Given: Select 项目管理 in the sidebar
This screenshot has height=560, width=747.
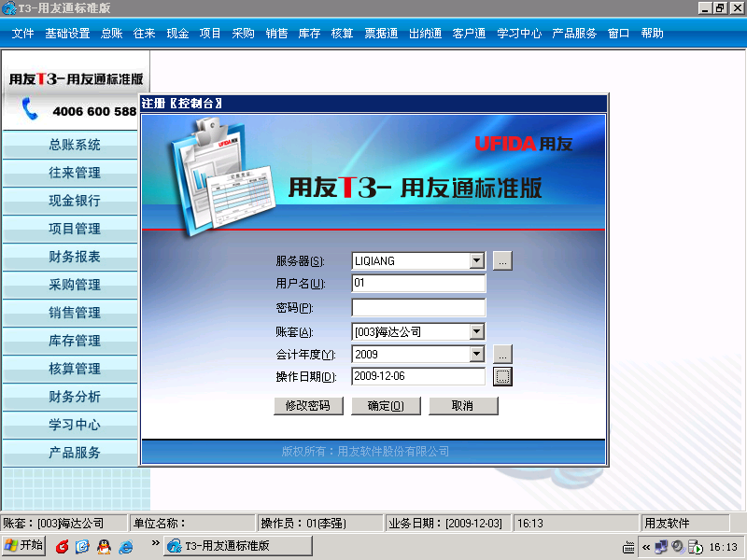Looking at the screenshot, I should click(x=70, y=229).
